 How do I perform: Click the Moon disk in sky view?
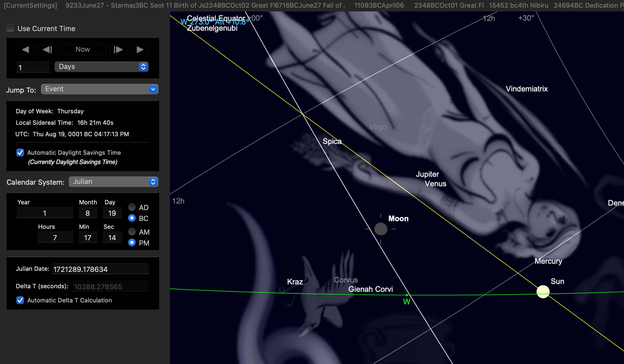coord(381,229)
